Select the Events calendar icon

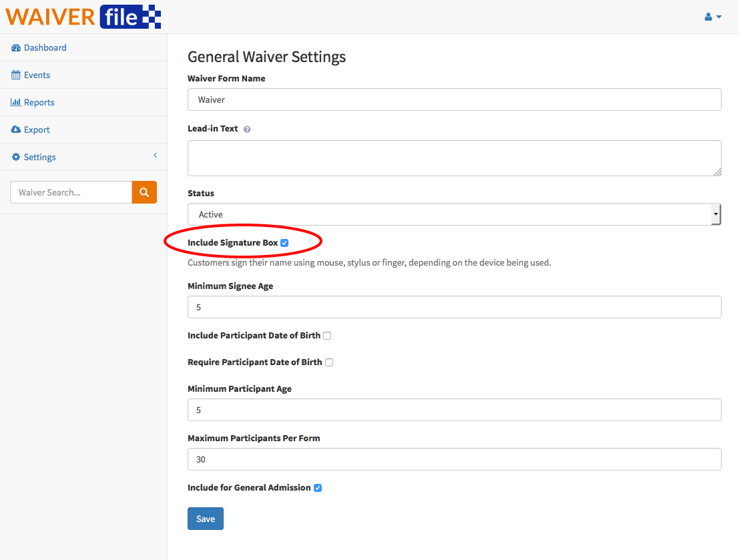(15, 75)
